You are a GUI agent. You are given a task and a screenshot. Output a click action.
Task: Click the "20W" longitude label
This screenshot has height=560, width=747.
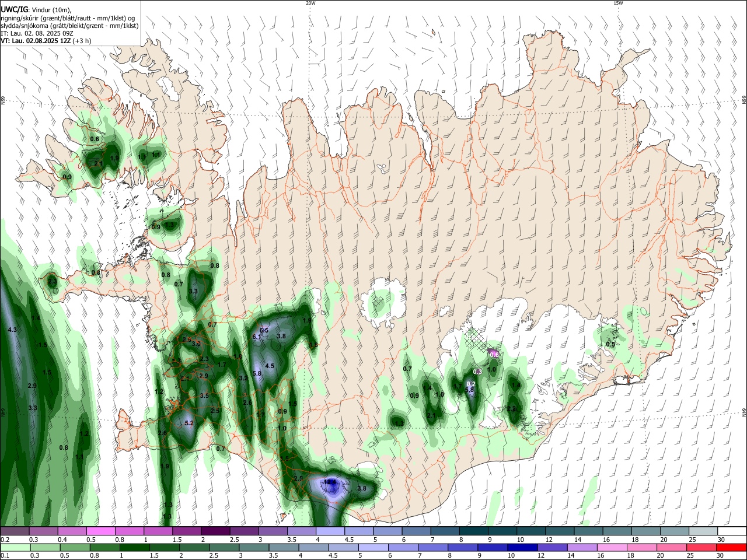[310, 3]
